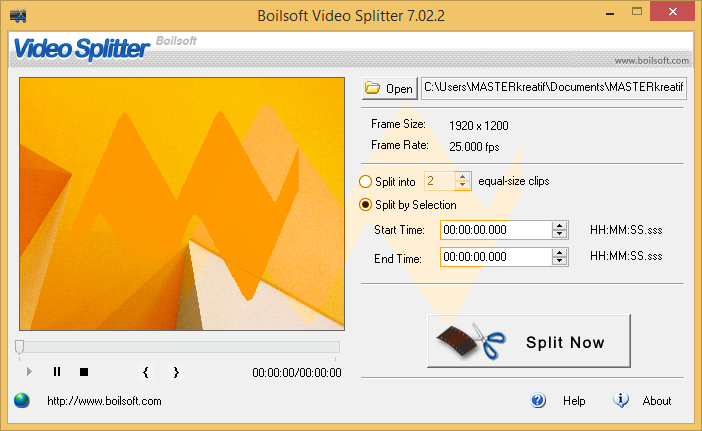Increase the Start Time value
Screen dimensions: 702x431
pyautogui.click(x=559, y=226)
